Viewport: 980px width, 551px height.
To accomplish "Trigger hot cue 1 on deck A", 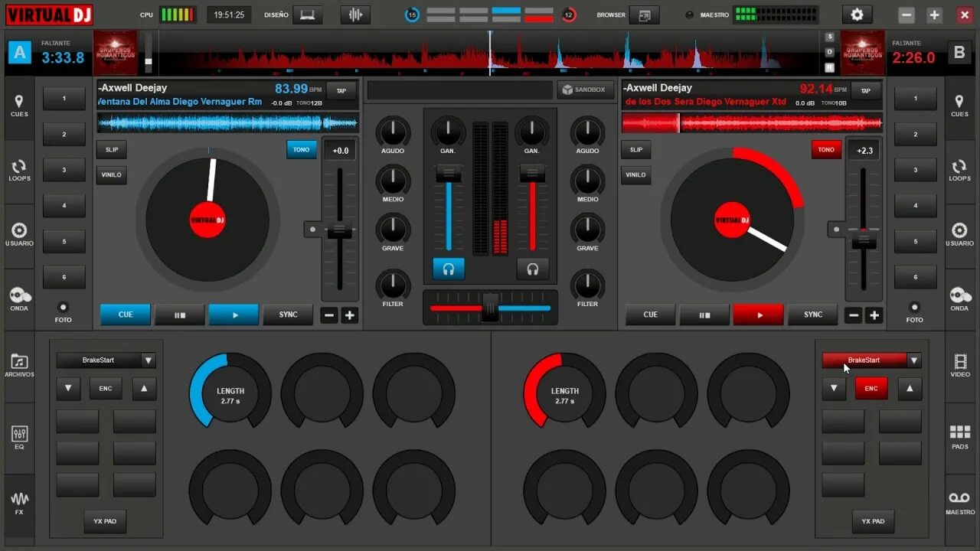I will [x=64, y=99].
